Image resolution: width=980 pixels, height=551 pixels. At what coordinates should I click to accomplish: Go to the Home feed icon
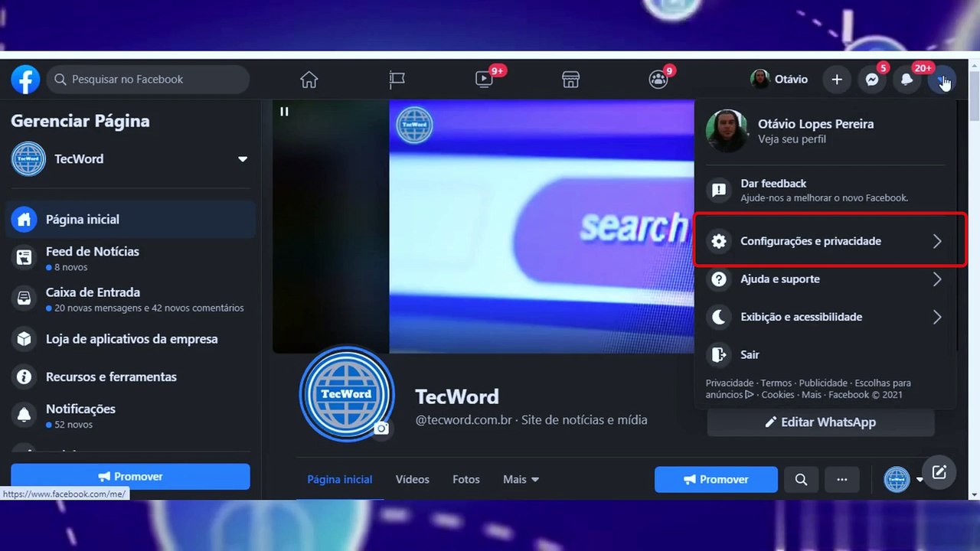pos(309,80)
